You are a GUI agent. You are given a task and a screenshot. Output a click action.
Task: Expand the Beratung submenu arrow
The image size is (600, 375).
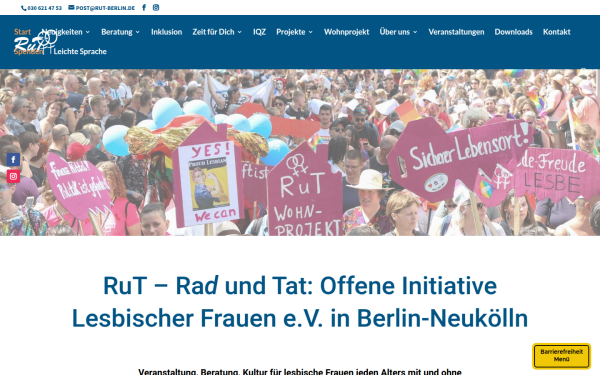pyautogui.click(x=137, y=32)
